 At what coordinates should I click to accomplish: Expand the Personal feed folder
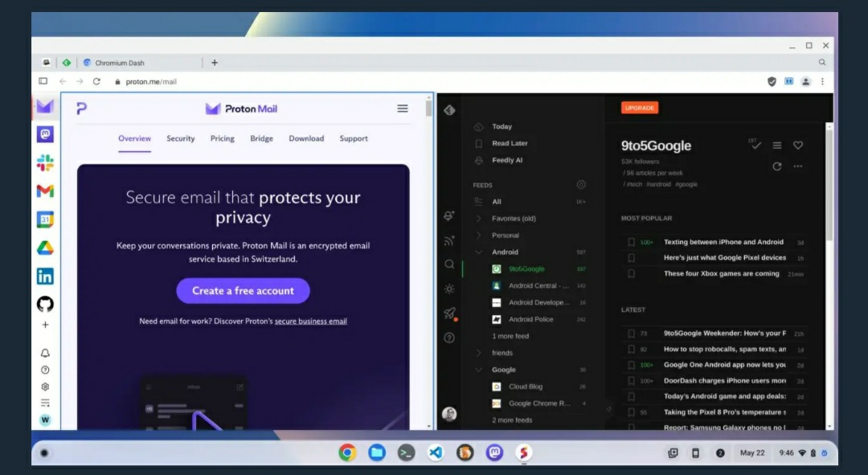point(479,235)
